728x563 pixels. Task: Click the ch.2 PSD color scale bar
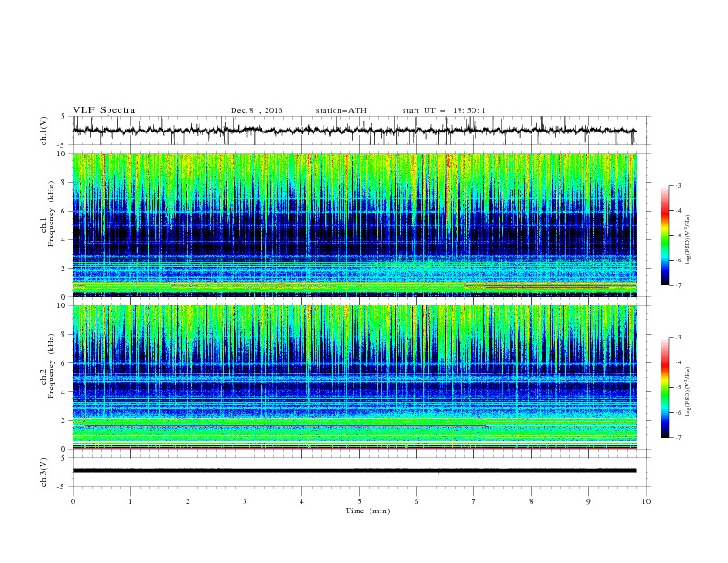point(665,387)
